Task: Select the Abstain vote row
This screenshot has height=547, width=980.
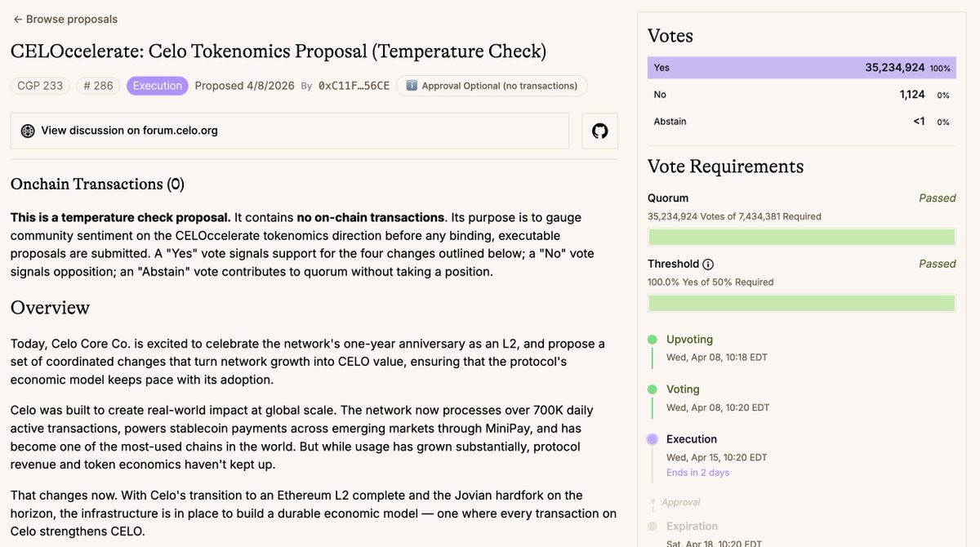Action: pyautogui.click(x=801, y=122)
